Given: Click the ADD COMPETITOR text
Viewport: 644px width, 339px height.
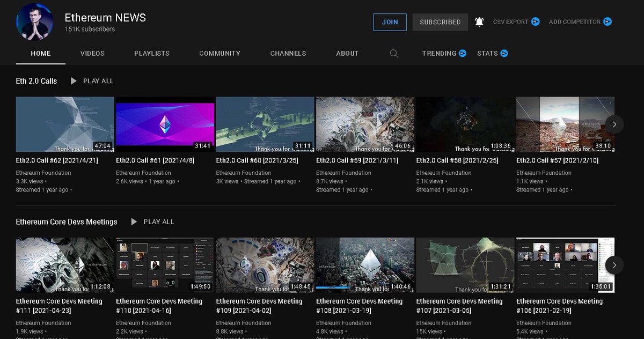Looking at the screenshot, I should tap(575, 22).
